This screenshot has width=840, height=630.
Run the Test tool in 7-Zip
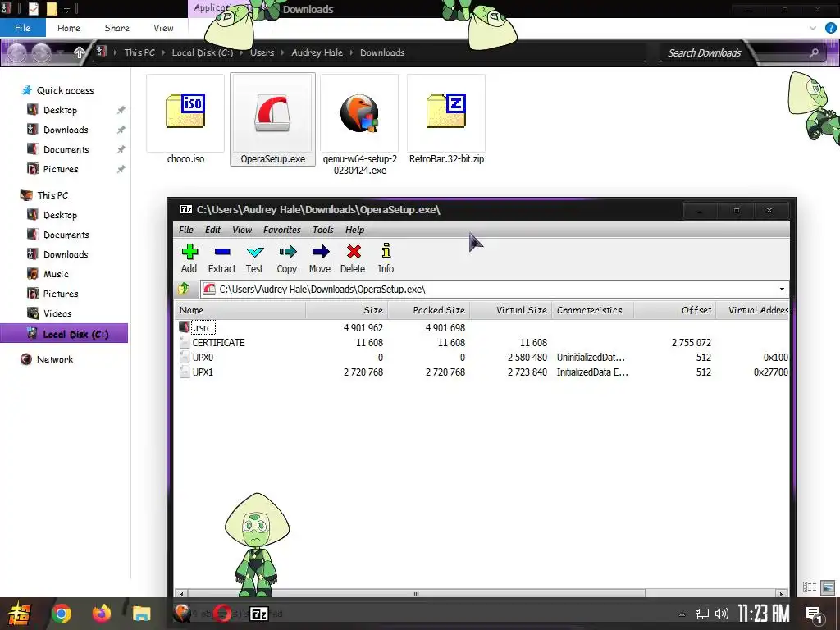click(254, 258)
